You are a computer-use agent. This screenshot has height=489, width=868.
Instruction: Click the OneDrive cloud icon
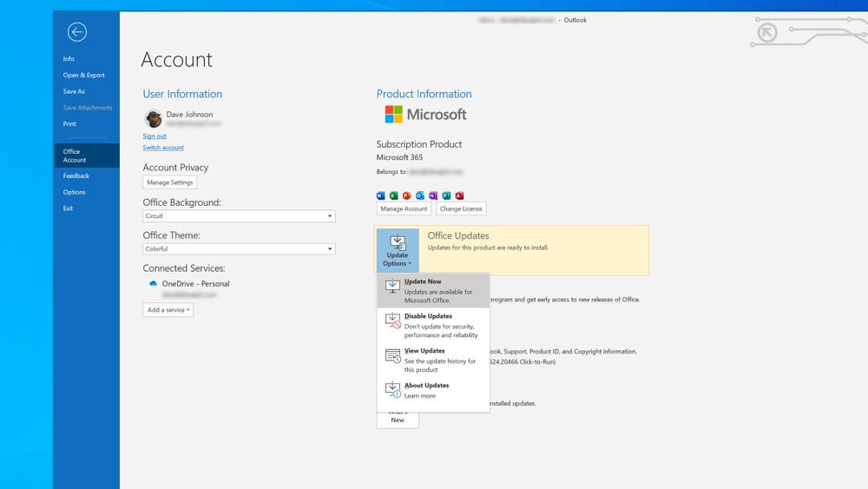tap(153, 284)
